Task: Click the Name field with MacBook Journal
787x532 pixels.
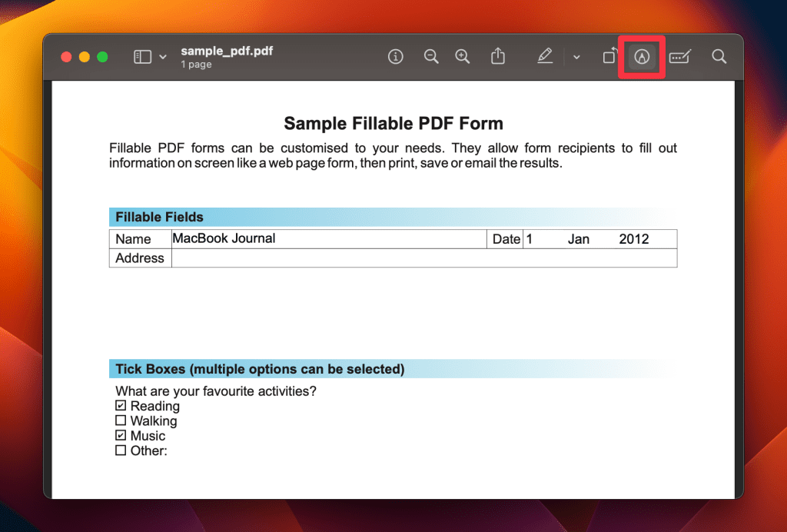Action: pyautogui.click(x=328, y=239)
